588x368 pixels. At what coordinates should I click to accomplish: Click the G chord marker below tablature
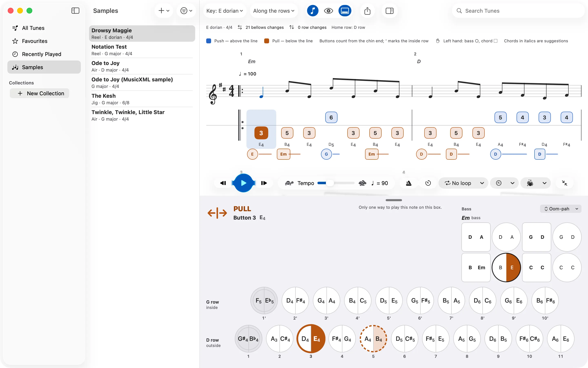(x=326, y=154)
